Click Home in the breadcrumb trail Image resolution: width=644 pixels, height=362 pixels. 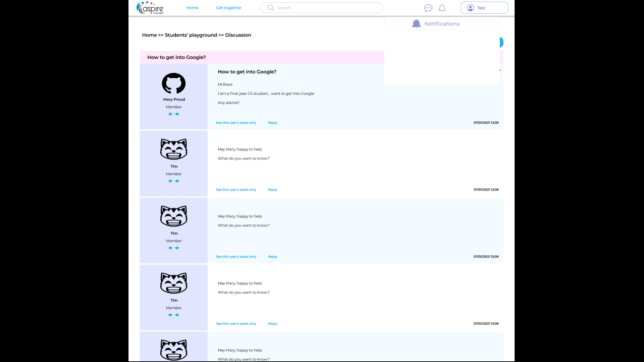tap(149, 35)
